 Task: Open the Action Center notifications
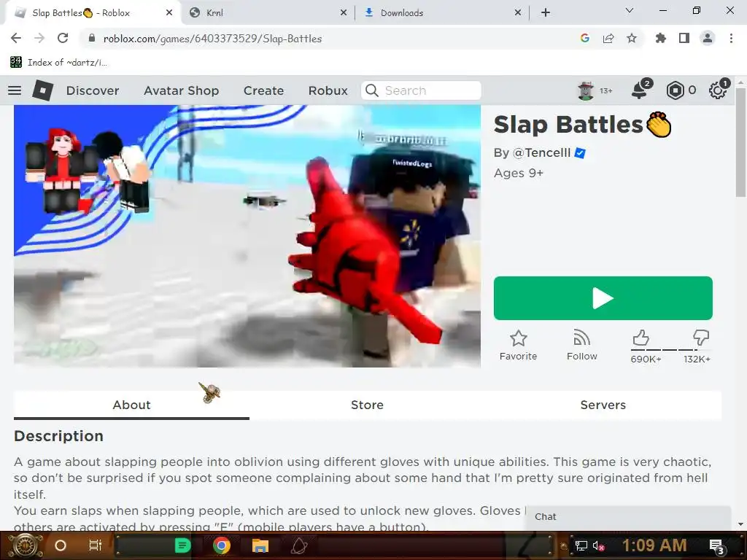(717, 546)
